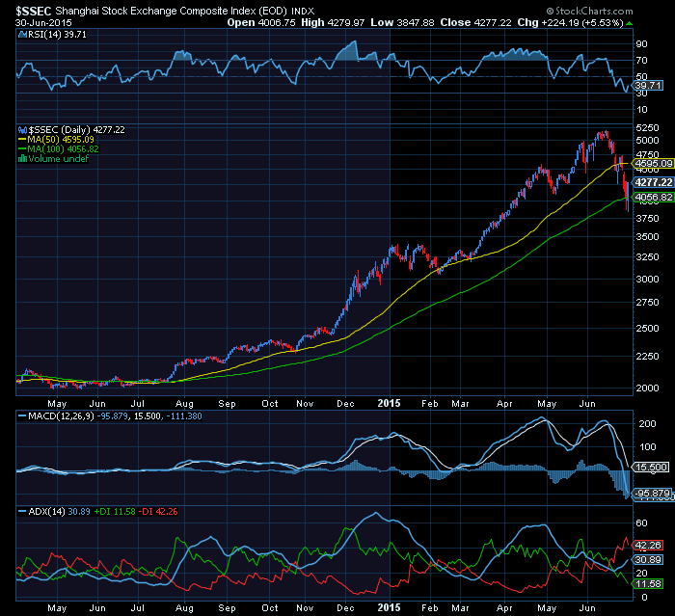Viewport: 675px width, 616px height.
Task: Click the Volume bars legend icon
Action: (x=22, y=158)
